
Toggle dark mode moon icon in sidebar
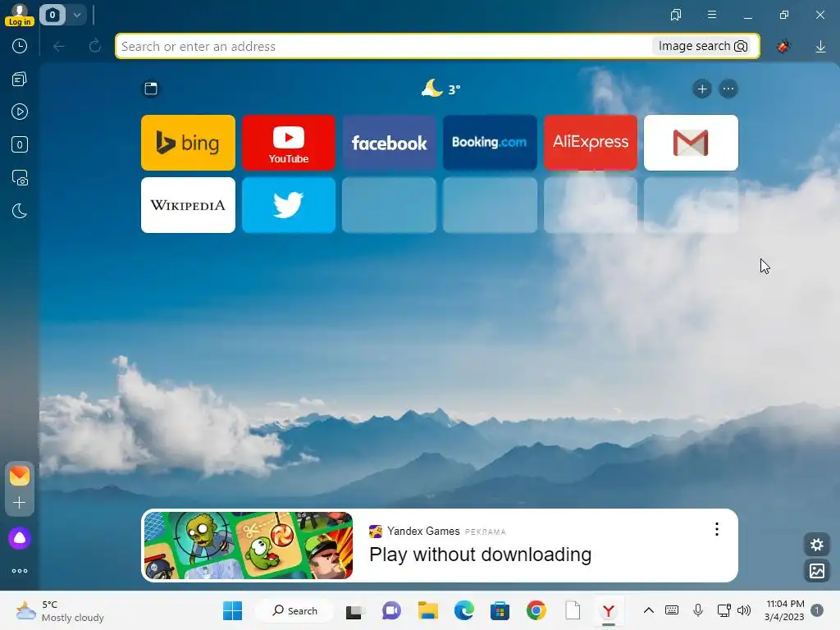[20, 211]
